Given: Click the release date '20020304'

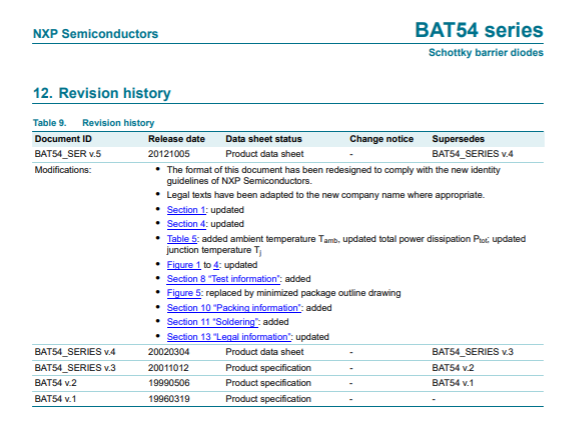Looking at the screenshot, I should pyautogui.click(x=169, y=352).
